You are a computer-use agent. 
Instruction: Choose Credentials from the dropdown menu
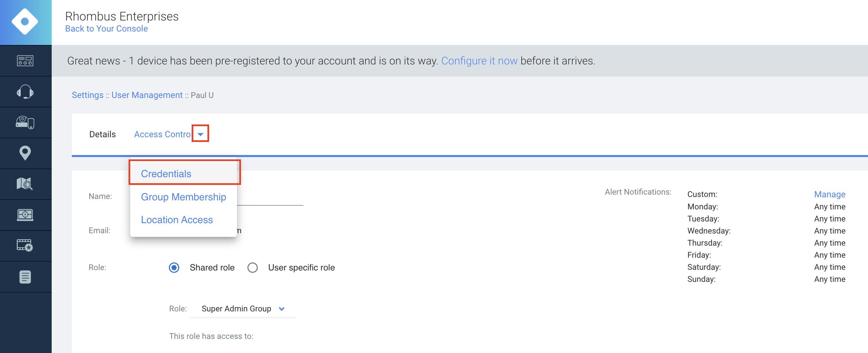(x=166, y=173)
